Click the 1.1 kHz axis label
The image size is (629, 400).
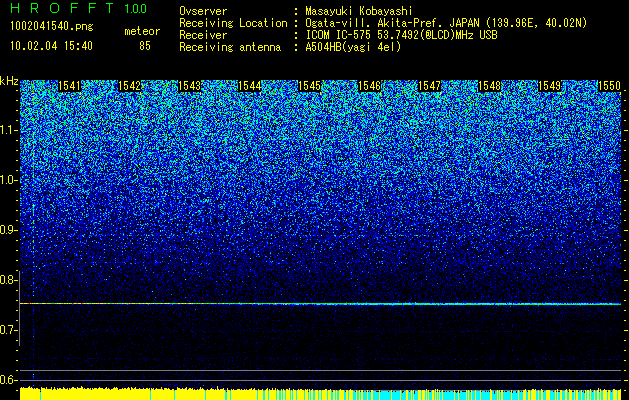(9, 130)
